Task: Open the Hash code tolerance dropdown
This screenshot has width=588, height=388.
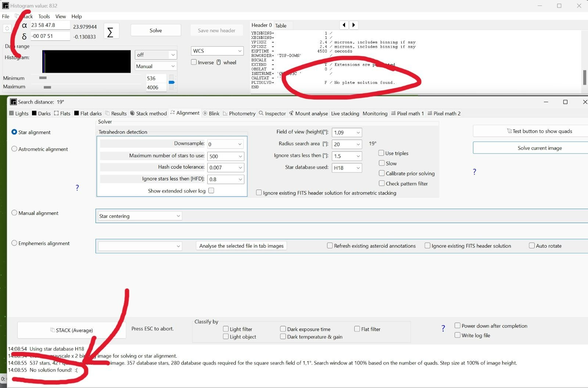Action: click(240, 168)
